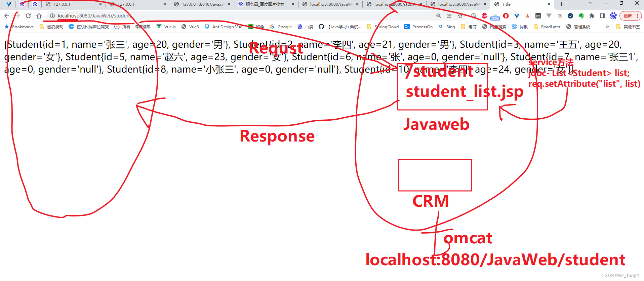The width and height of the screenshot is (644, 281).
Task: Open the Baidu paw extension
Action: (x=613, y=16)
